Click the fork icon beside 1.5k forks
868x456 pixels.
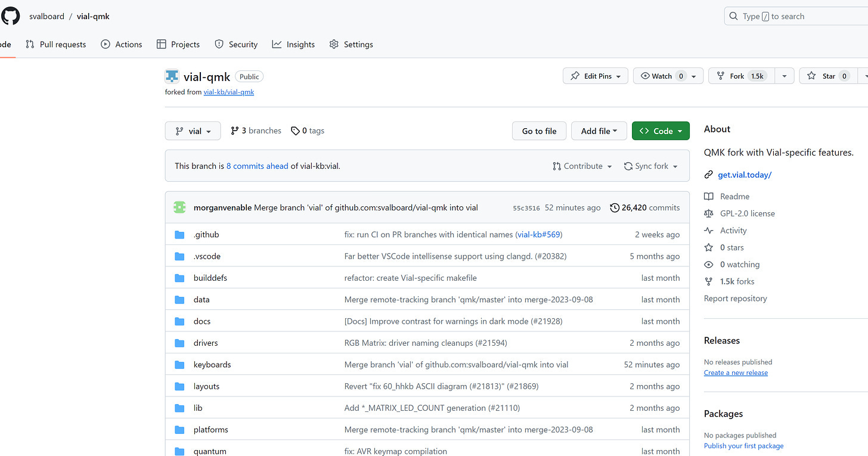[708, 281]
